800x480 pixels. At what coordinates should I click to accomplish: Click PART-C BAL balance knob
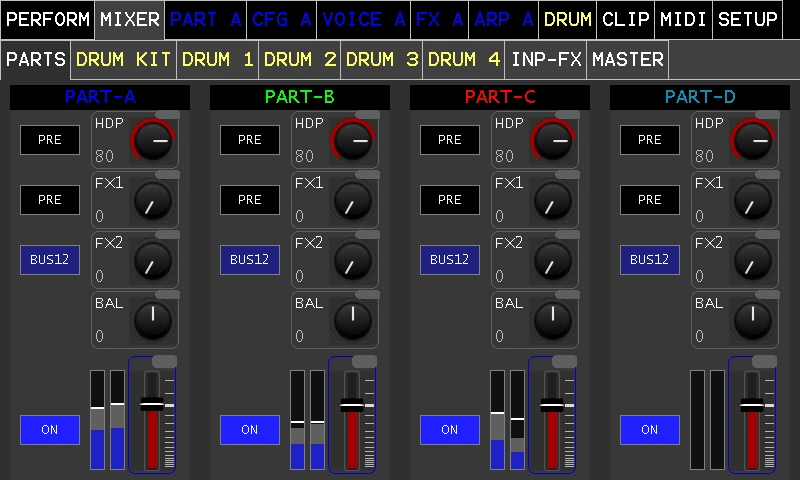[x=553, y=321]
